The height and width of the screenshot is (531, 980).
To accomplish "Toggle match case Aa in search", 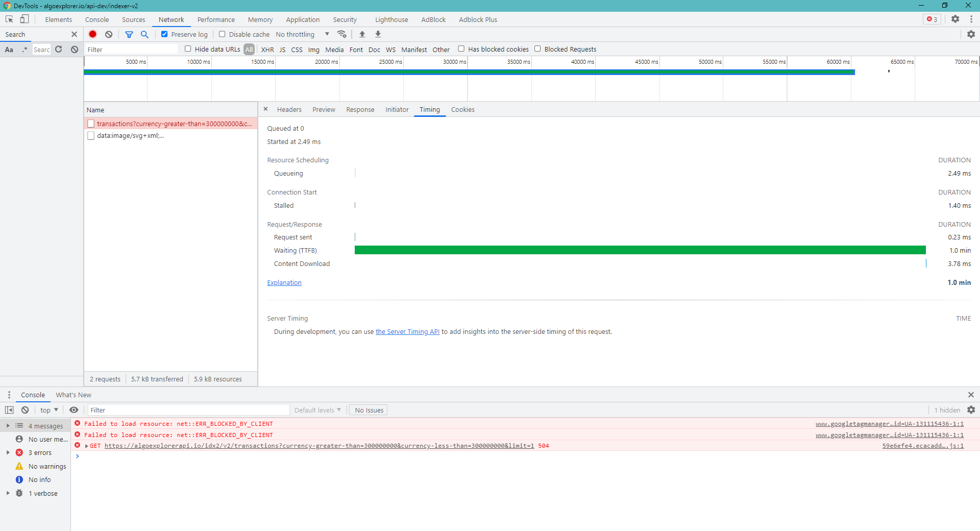I will 9,50.
